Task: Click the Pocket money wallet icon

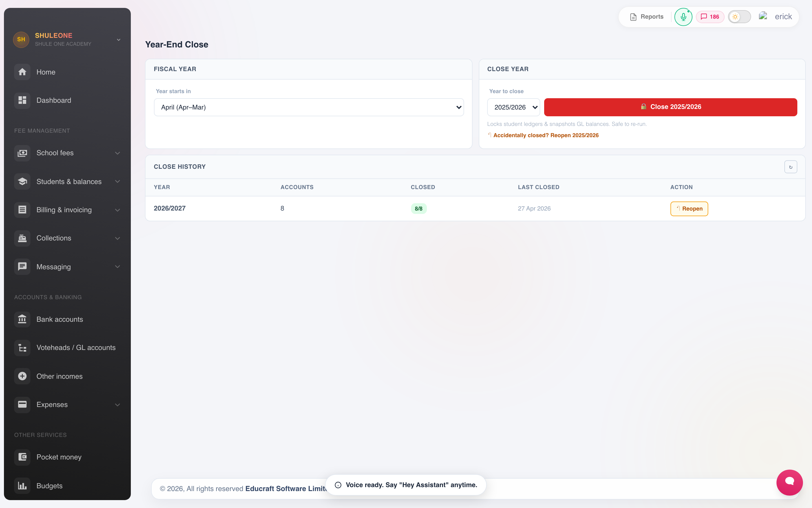Action: pyautogui.click(x=22, y=457)
